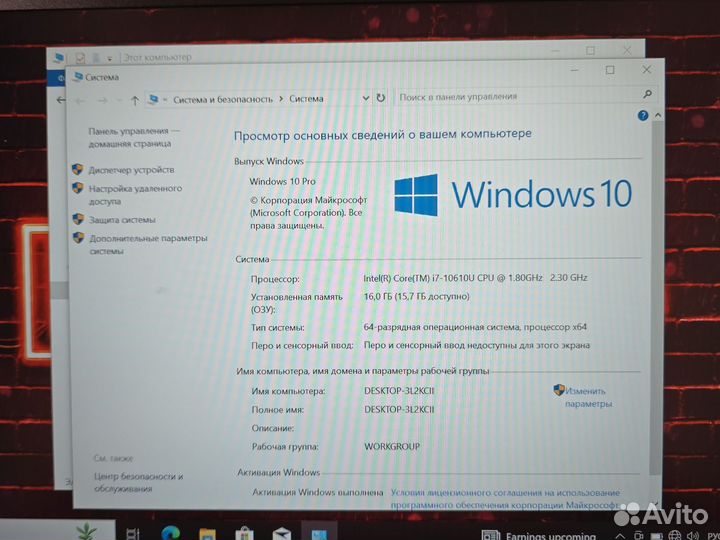Open the Earnings upcoming news widget
This screenshot has height=540, width=720.
tap(538, 535)
